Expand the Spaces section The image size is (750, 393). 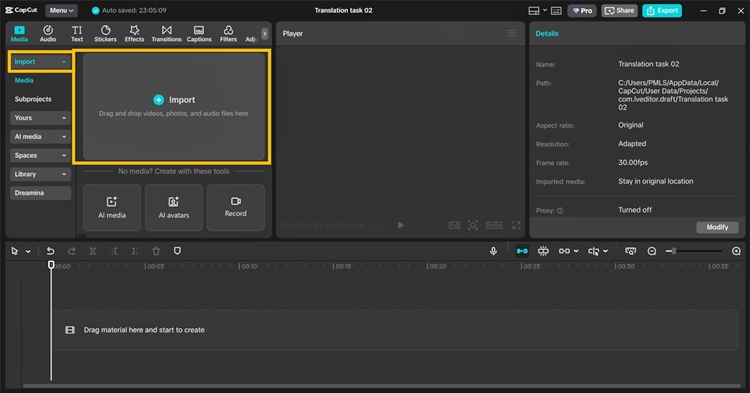point(40,155)
